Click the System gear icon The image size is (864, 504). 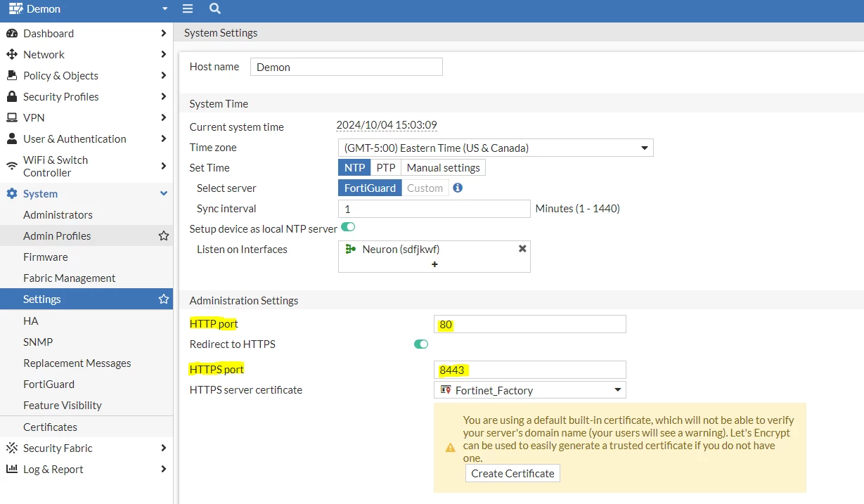(x=11, y=193)
